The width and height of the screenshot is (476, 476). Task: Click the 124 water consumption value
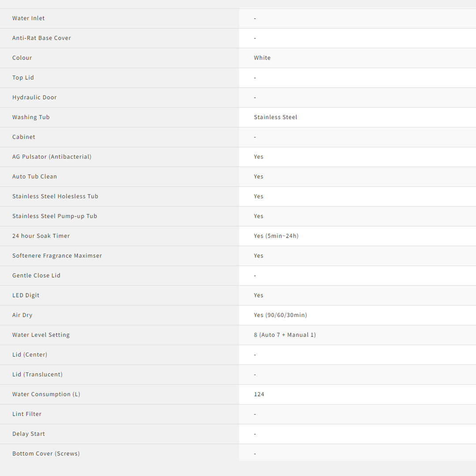click(x=259, y=394)
